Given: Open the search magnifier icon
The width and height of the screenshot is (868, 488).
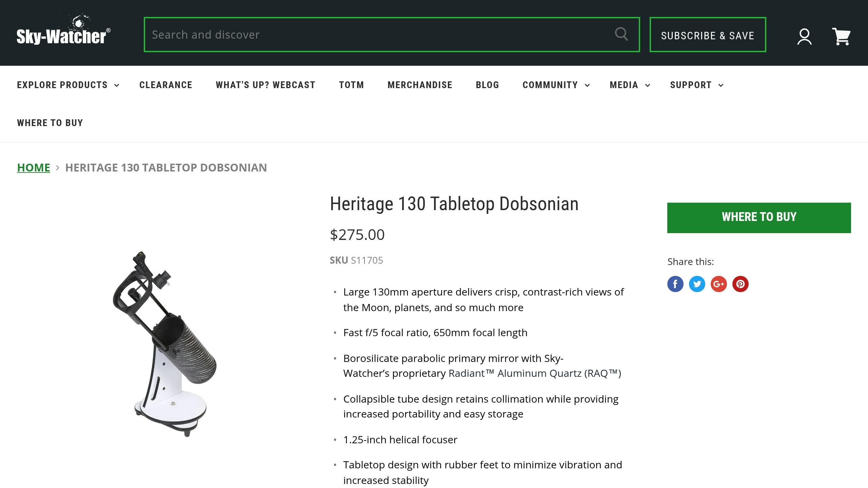Looking at the screenshot, I should click(622, 34).
